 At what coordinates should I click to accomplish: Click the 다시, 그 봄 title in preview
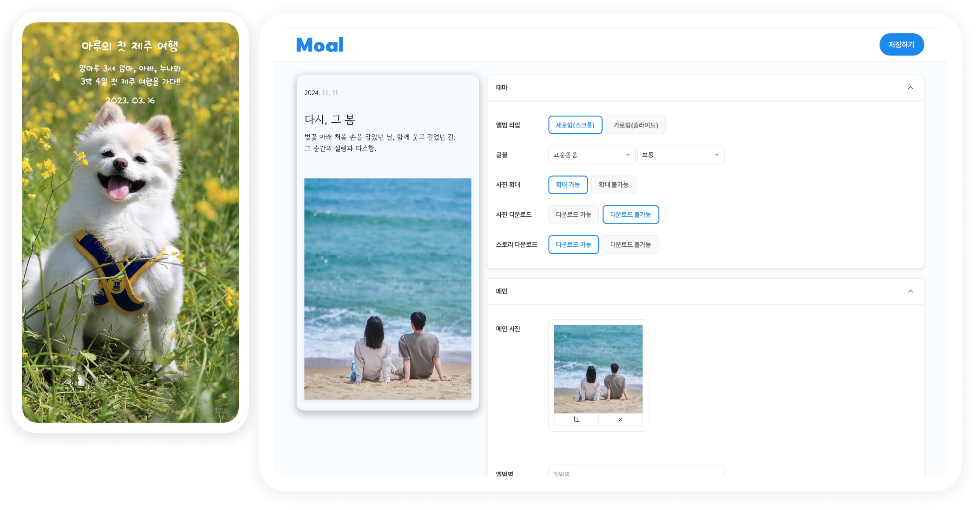pos(330,119)
